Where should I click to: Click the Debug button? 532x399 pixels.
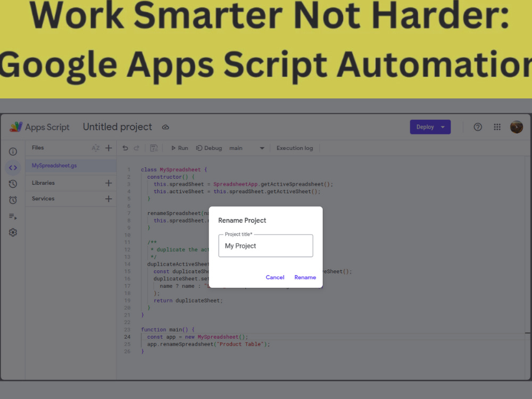pyautogui.click(x=209, y=148)
